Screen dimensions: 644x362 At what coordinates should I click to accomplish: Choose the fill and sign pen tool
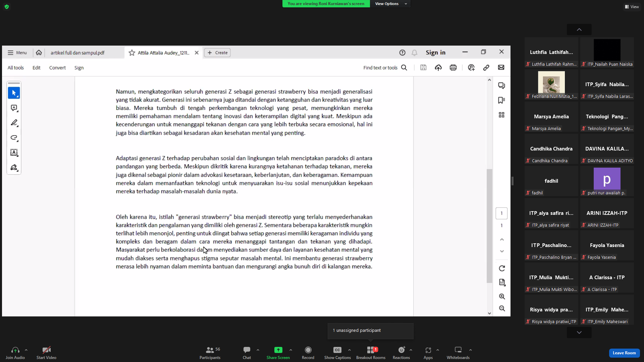click(x=14, y=168)
